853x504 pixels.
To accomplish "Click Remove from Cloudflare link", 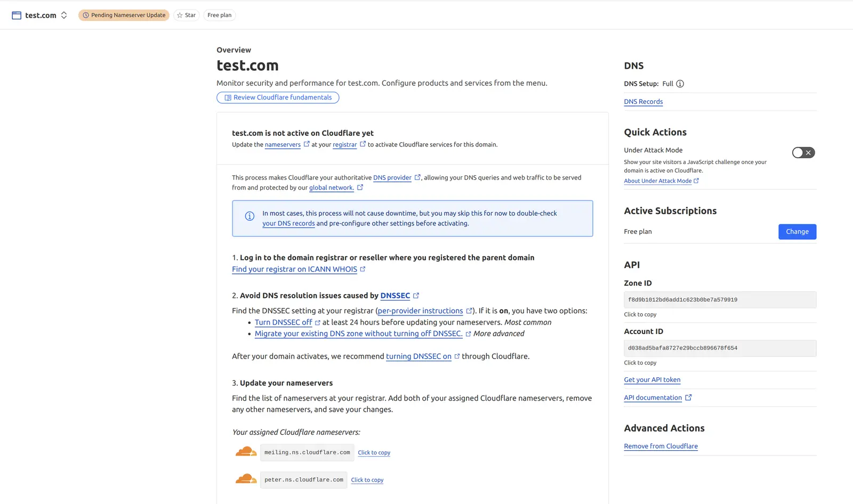I will [661, 446].
